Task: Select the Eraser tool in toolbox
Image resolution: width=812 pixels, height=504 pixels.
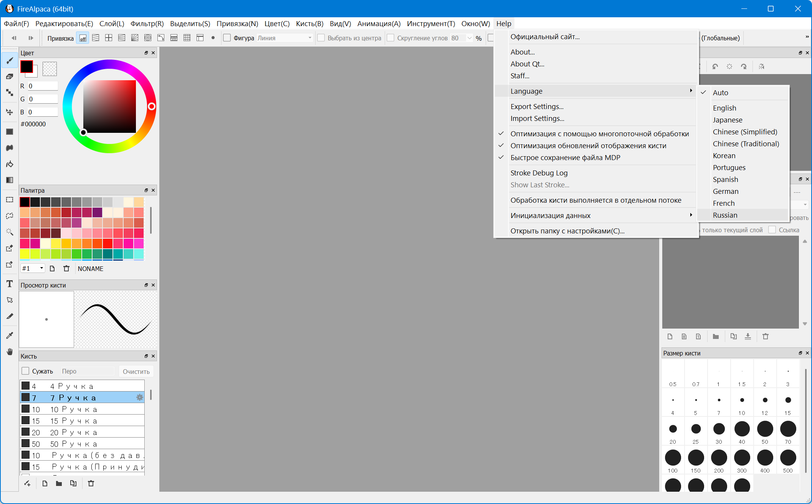Action: 10,76
